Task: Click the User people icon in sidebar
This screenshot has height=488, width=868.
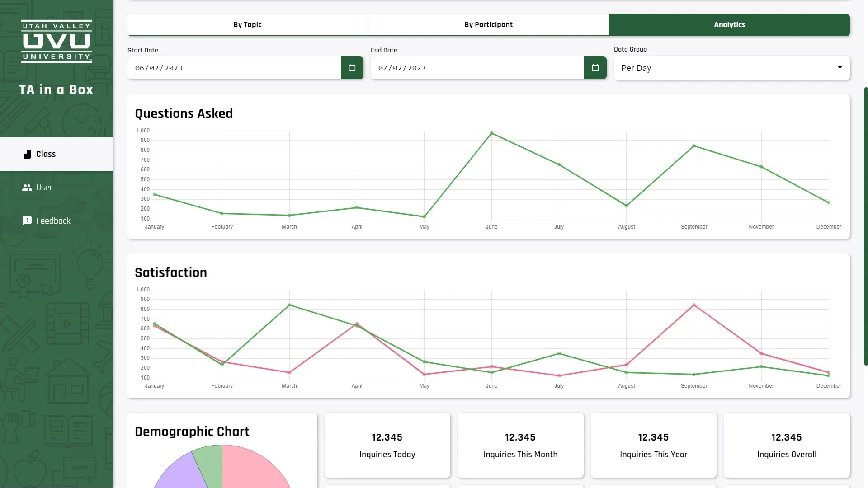Action: [27, 188]
